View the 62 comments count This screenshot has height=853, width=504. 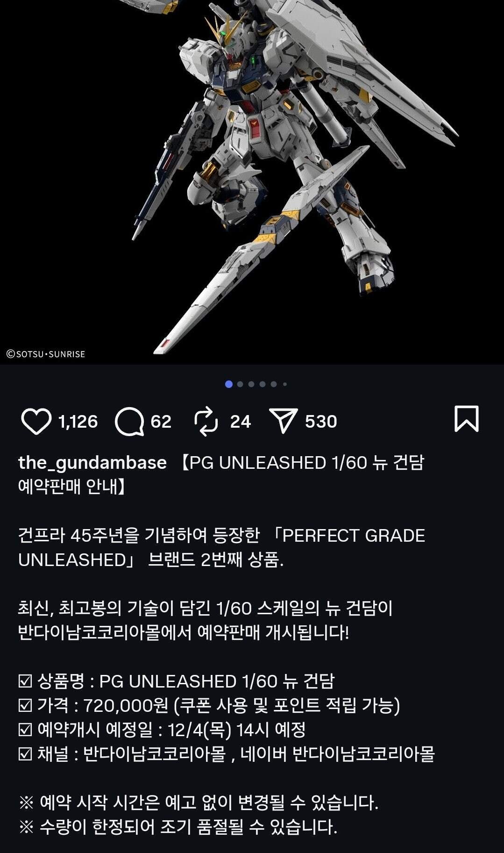[161, 422]
